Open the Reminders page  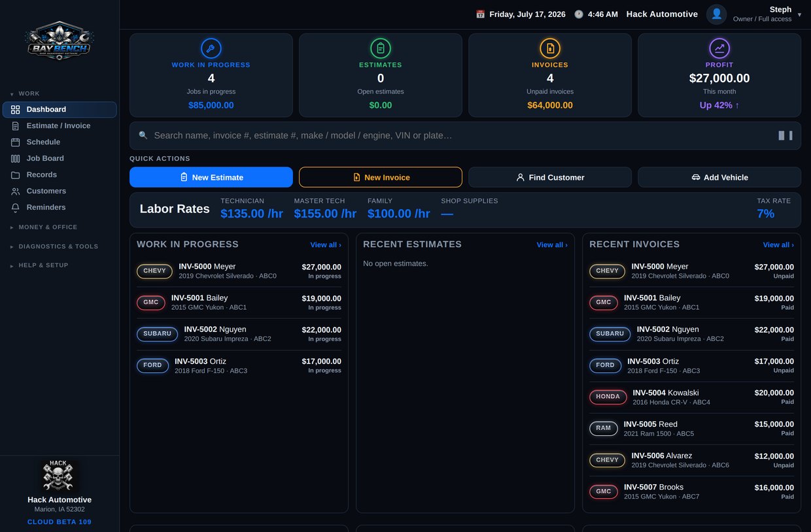(x=60, y=208)
